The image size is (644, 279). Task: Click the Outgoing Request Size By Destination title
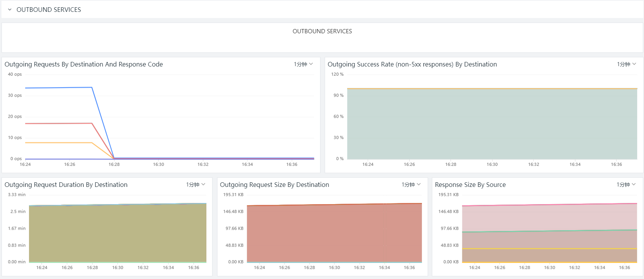274,185
